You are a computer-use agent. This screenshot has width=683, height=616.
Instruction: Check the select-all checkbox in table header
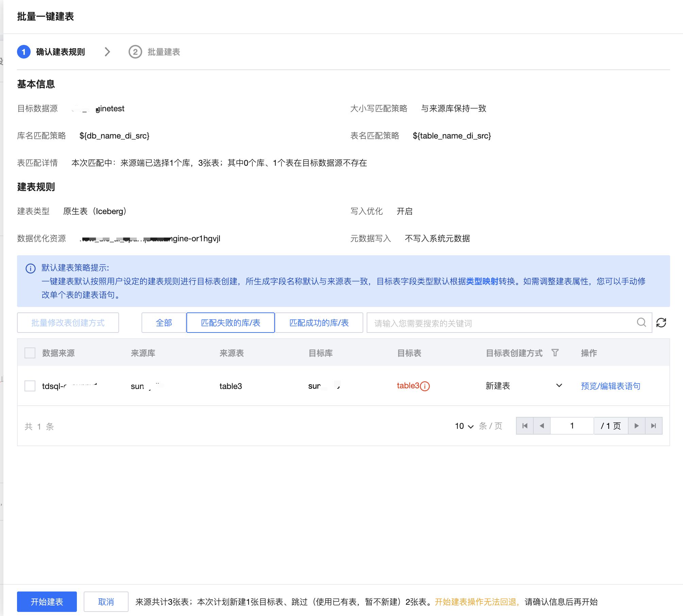(x=30, y=353)
